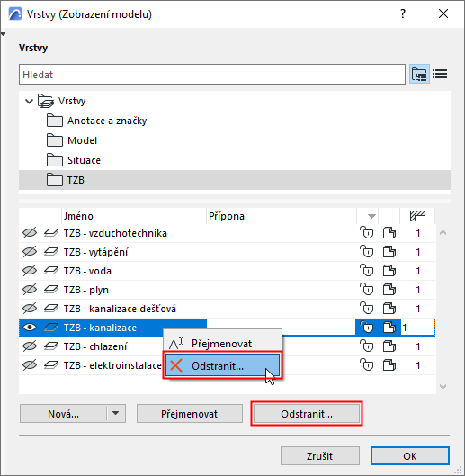Click solid model icon of TZB - vytápění
Screen dimensions: 465x476
point(389,252)
